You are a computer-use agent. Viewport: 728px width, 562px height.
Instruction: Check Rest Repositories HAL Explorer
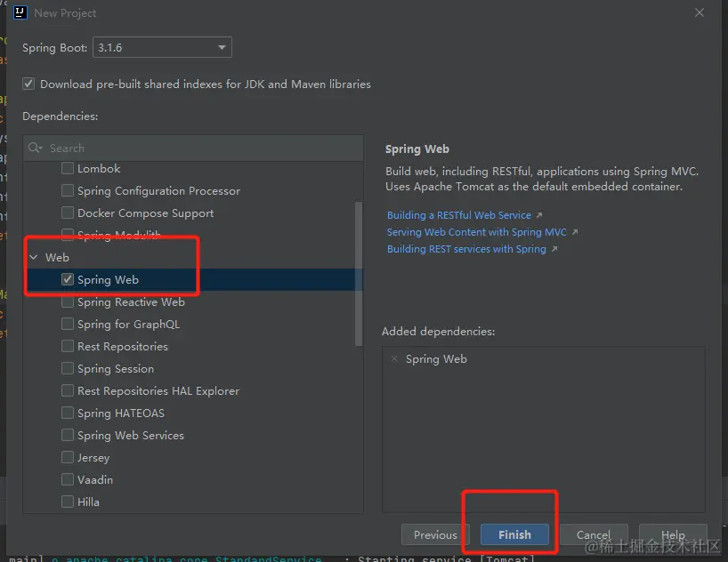(68, 390)
